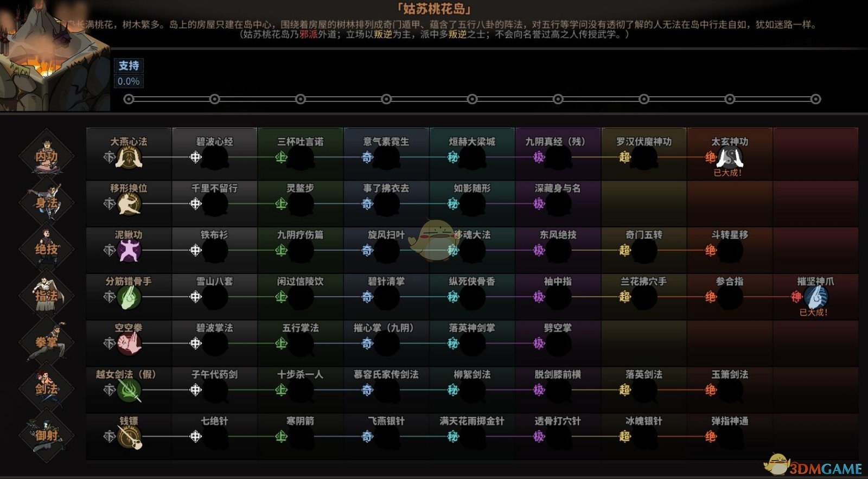Viewport: 868px width, 479px height.
Task: Select the 奇门五转 skill name
Action: point(644,235)
